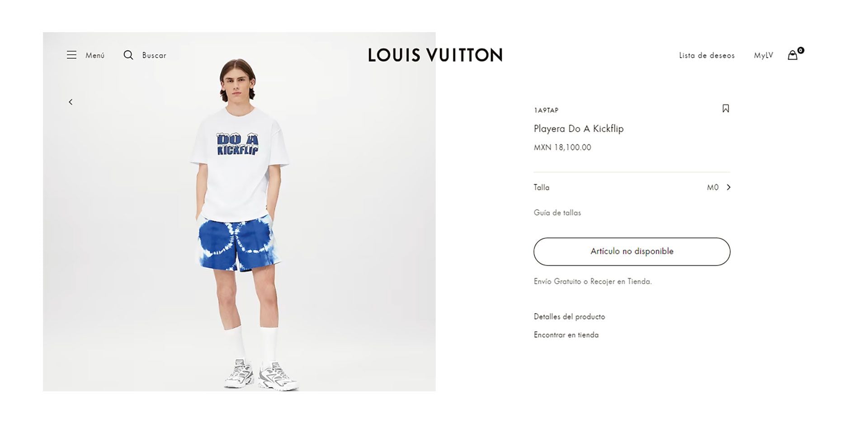Click the Playera Do A Kickflip title

(x=578, y=129)
